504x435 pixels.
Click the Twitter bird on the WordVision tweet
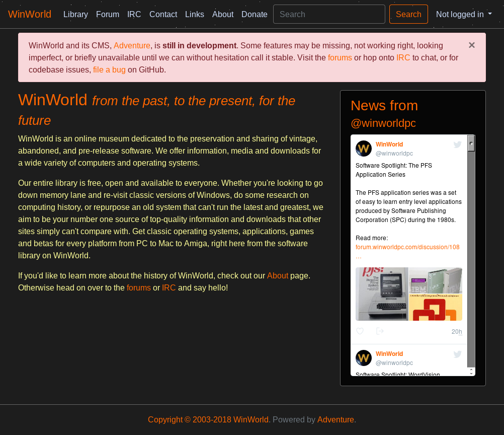pos(457,354)
